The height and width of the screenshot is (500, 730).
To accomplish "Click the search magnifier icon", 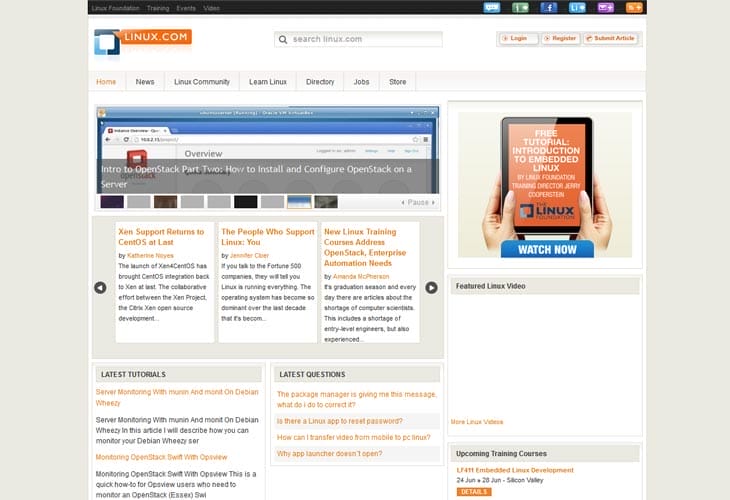I will [284, 40].
